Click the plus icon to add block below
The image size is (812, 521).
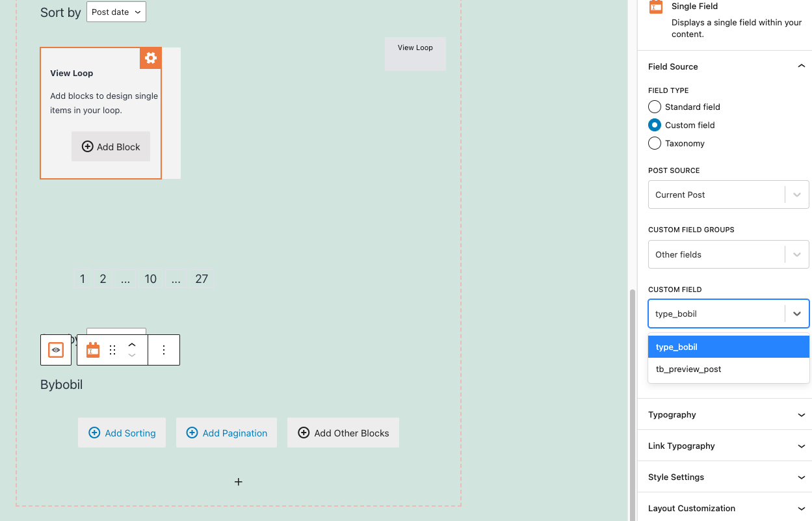[x=239, y=482]
